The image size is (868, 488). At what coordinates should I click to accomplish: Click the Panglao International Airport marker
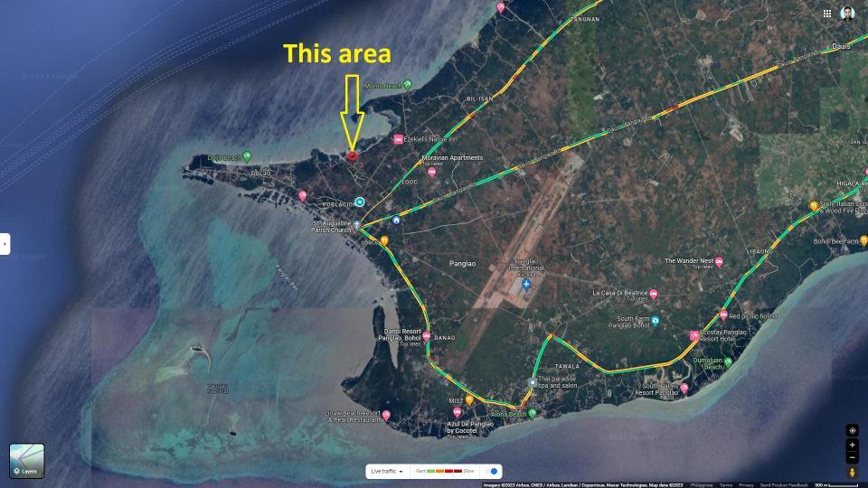coord(526,286)
